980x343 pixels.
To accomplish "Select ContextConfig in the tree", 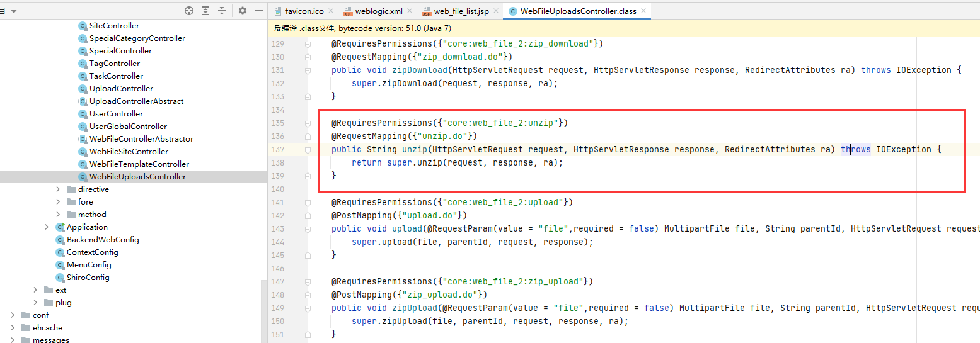I will (93, 252).
